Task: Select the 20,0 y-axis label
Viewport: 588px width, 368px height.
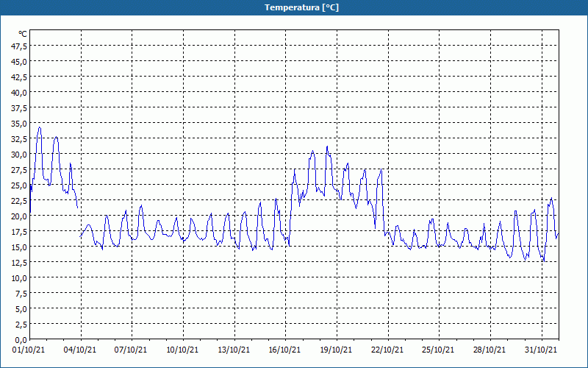Action: click(20, 216)
